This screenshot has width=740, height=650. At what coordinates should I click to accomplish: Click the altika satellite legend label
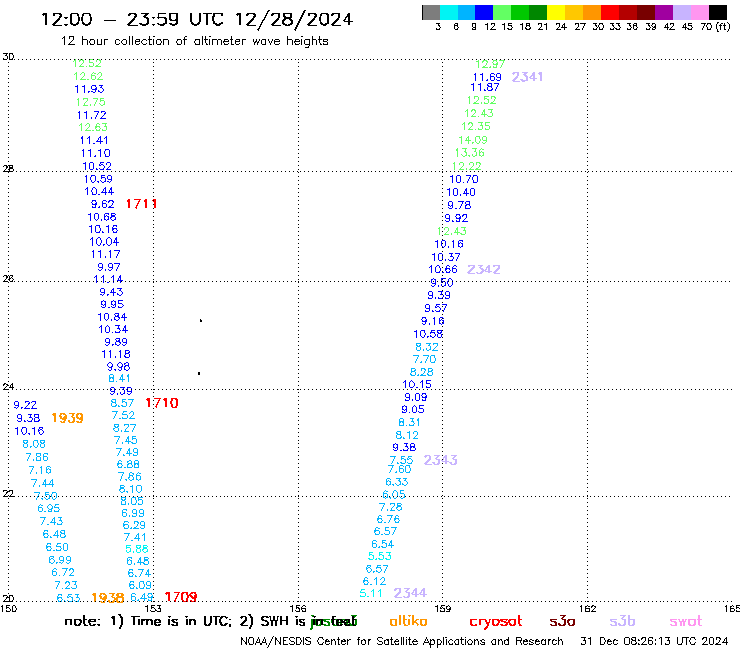click(408, 621)
